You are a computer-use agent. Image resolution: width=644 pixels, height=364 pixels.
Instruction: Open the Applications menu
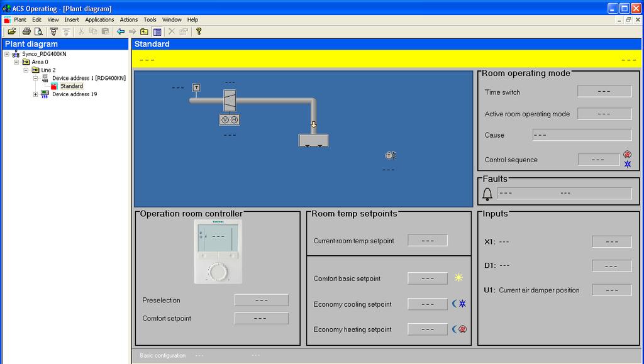coord(99,19)
